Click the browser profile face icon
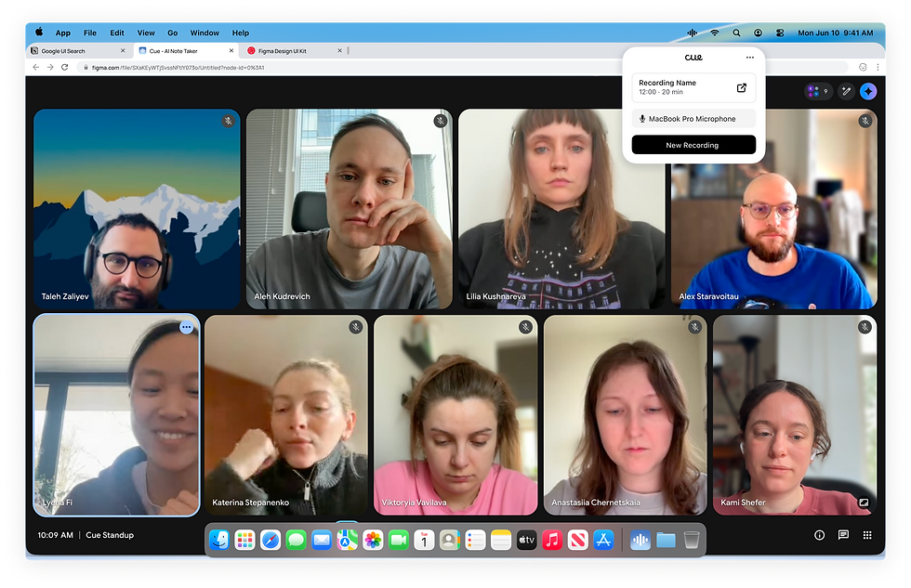 pyautogui.click(x=863, y=67)
